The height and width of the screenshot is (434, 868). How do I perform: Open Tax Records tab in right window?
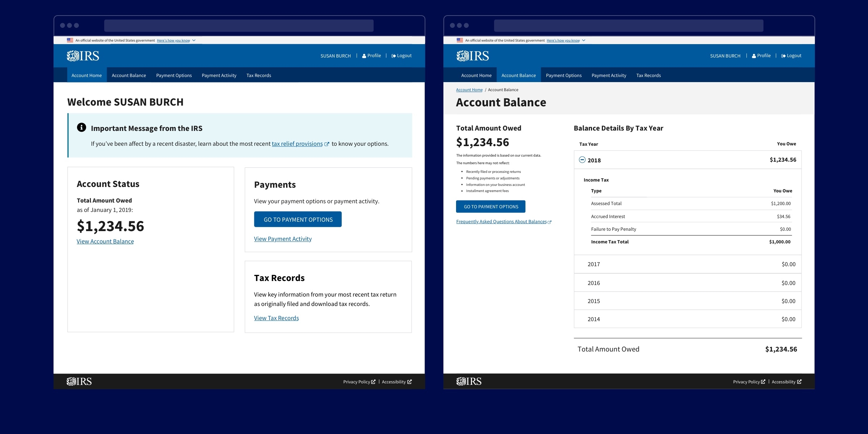tap(648, 75)
